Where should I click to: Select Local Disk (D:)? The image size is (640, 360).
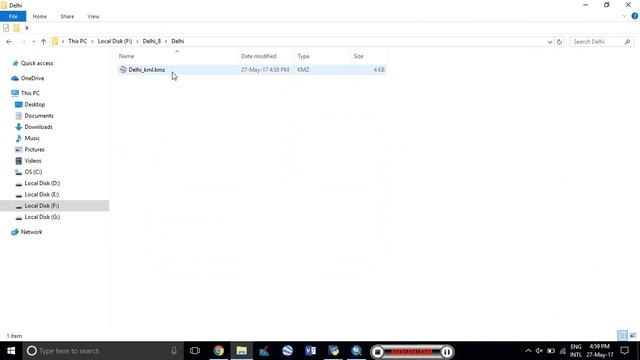pyautogui.click(x=42, y=183)
